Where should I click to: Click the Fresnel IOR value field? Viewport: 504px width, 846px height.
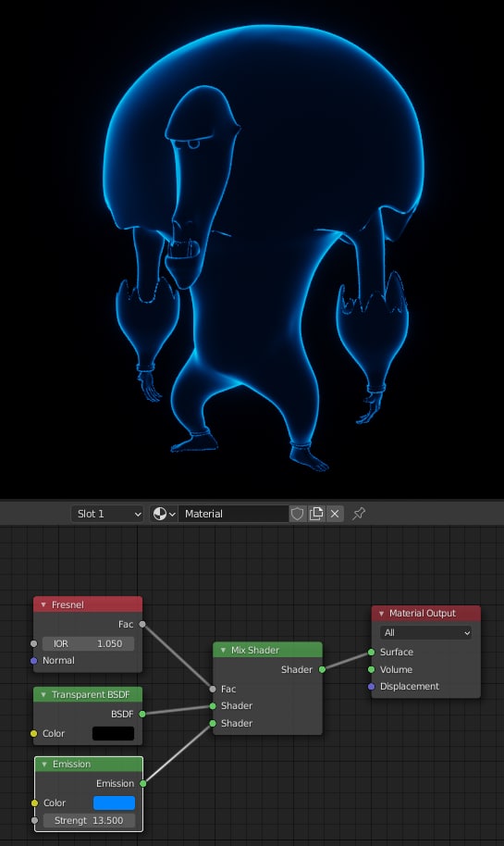tap(88, 643)
